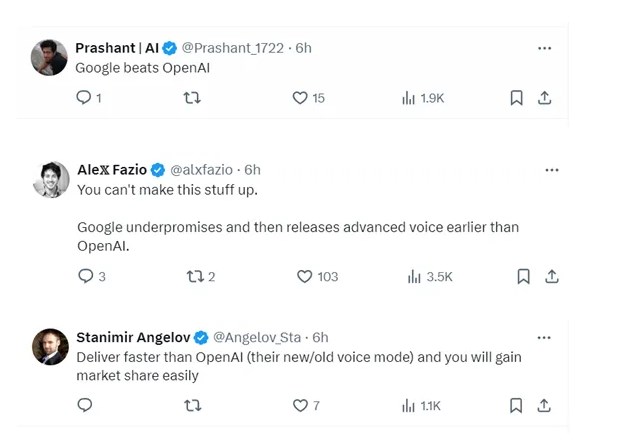Open more options on Alex Fazio's tweet

pyautogui.click(x=552, y=170)
